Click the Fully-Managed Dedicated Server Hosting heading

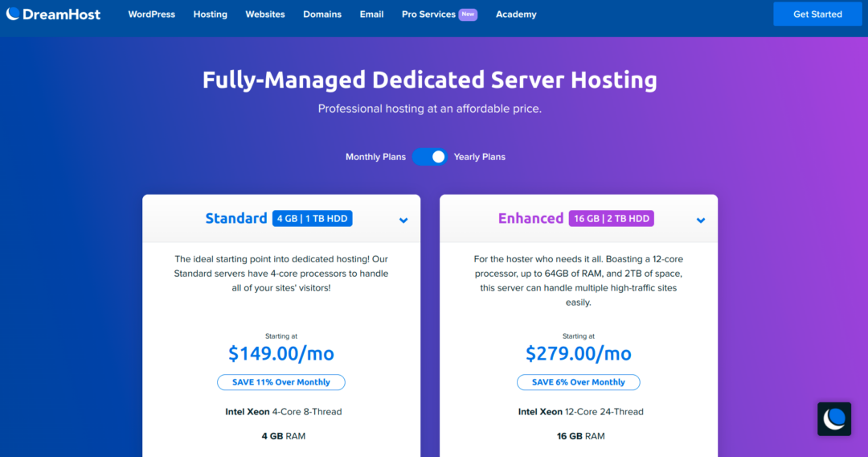tap(429, 80)
